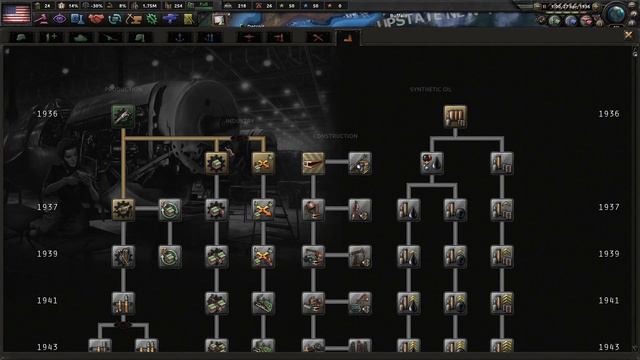The image size is (640, 360).
Task: Close the research tree panel
Action: (x=628, y=36)
